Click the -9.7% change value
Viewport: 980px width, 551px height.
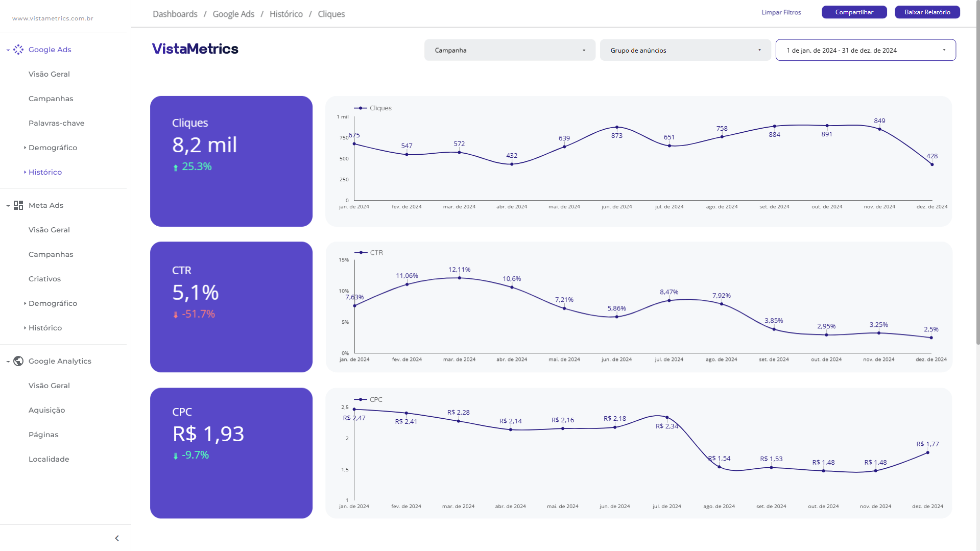[x=196, y=455]
